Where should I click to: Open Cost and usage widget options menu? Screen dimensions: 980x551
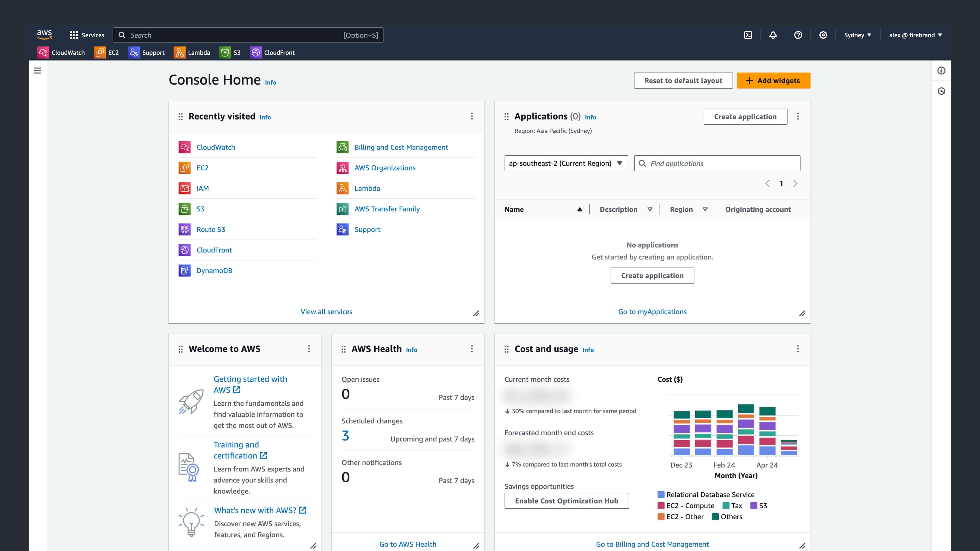798,349
